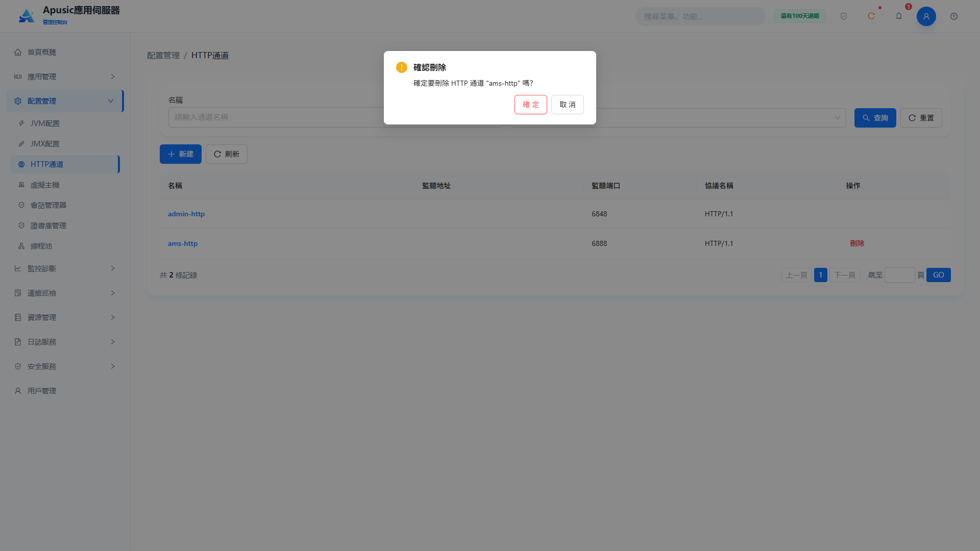The width and height of the screenshot is (980, 551).
Task: Open JVM配置 in sidebar
Action: point(65,123)
